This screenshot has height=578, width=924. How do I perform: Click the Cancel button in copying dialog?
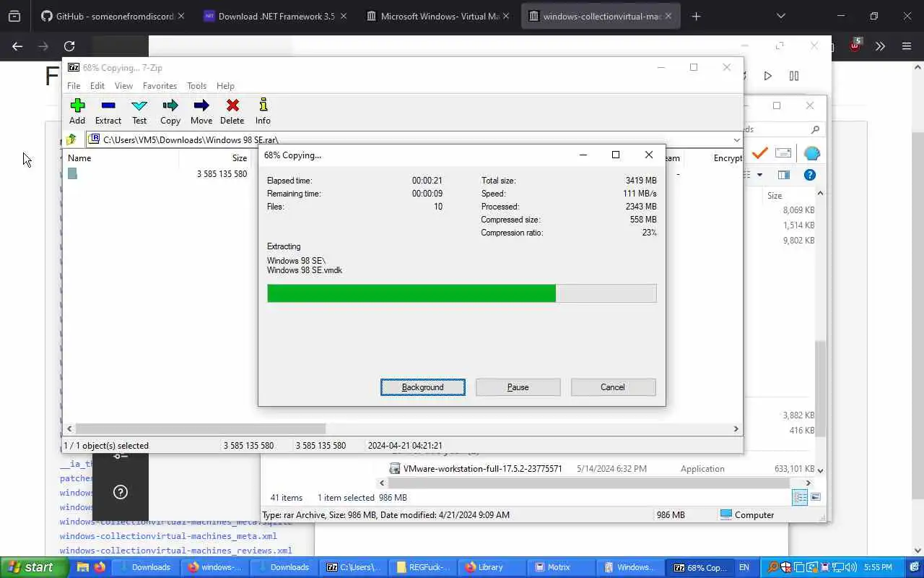click(x=613, y=387)
